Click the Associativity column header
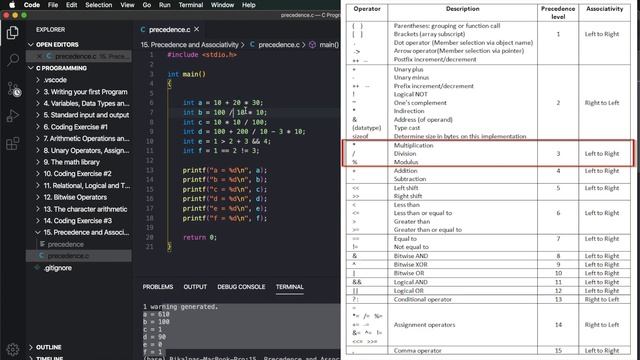Viewport: 640px width, 360px height. tap(604, 9)
